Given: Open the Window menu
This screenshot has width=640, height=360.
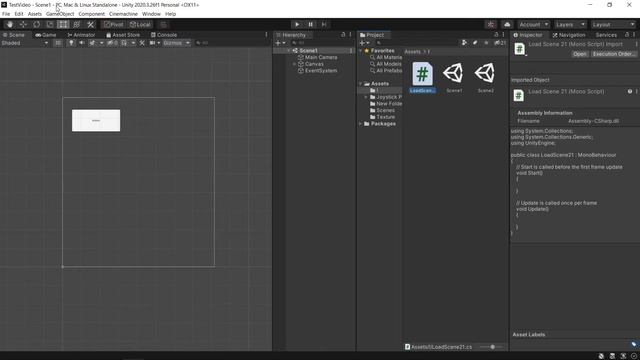Looking at the screenshot, I should 151,14.
